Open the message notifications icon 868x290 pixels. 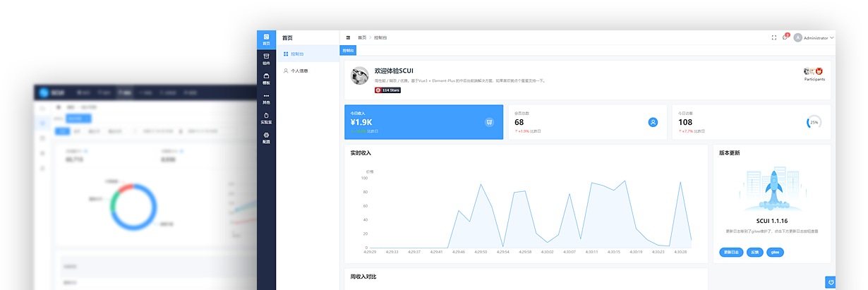coord(785,37)
